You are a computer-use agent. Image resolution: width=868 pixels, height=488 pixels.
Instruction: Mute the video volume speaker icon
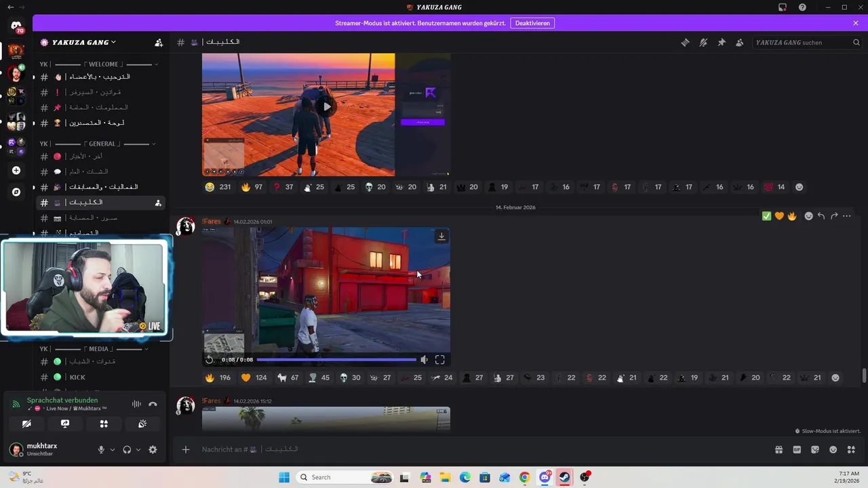click(x=424, y=360)
